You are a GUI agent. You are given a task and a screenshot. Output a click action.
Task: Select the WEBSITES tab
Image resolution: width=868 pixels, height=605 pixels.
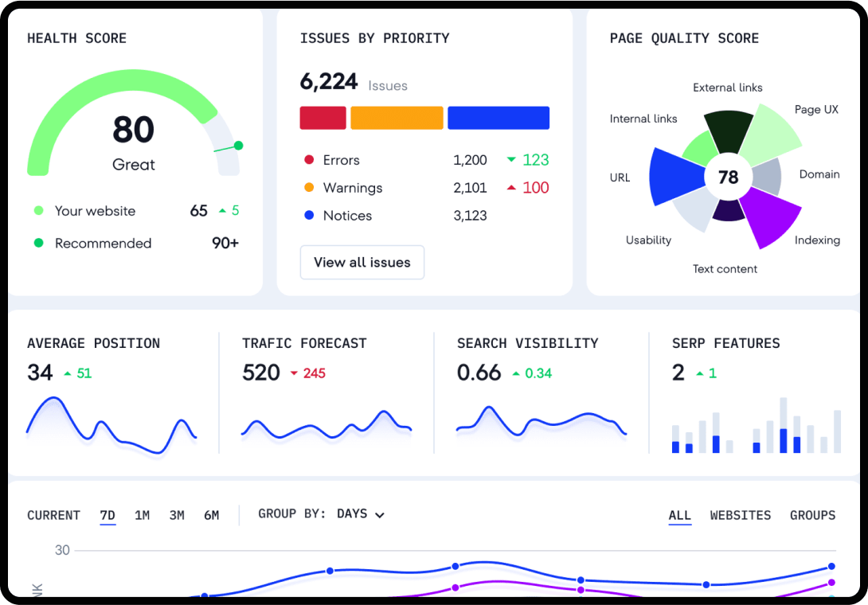click(741, 515)
